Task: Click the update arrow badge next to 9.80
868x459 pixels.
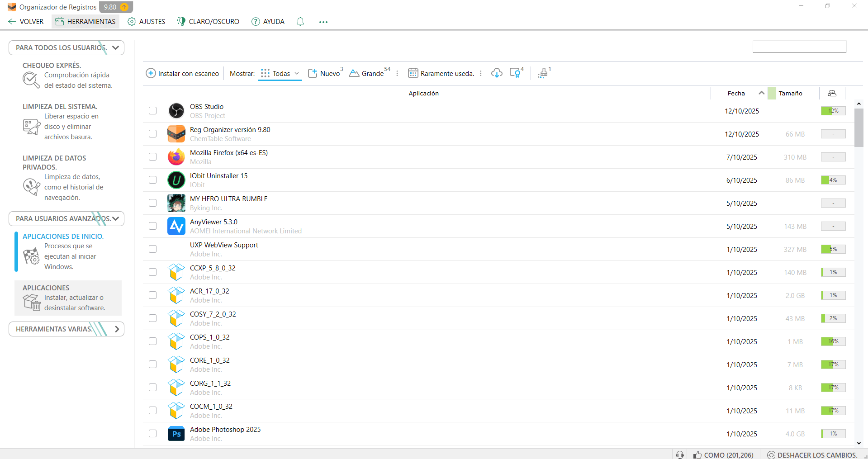Action: coord(124,7)
